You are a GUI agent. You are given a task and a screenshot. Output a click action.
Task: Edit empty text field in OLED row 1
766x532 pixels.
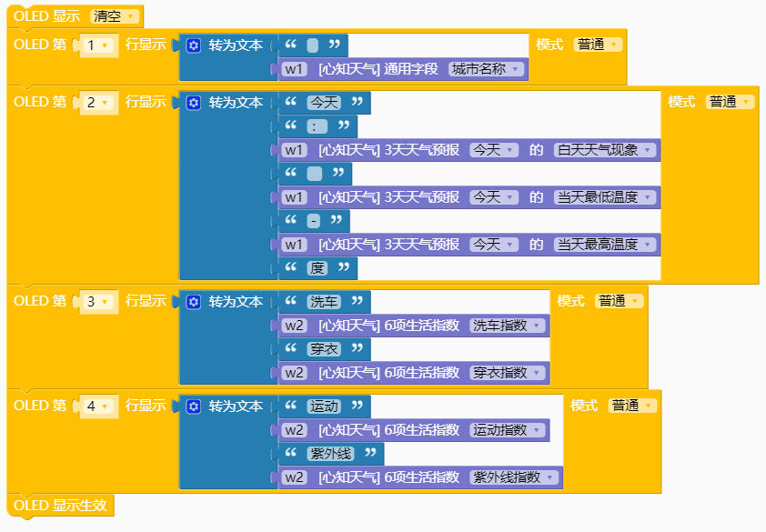(x=312, y=45)
